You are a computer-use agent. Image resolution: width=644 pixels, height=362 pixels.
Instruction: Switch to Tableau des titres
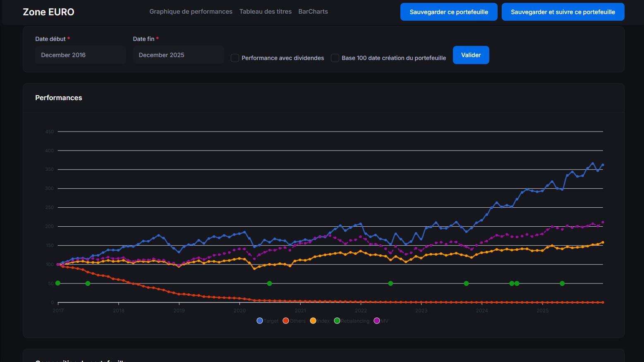(x=265, y=11)
